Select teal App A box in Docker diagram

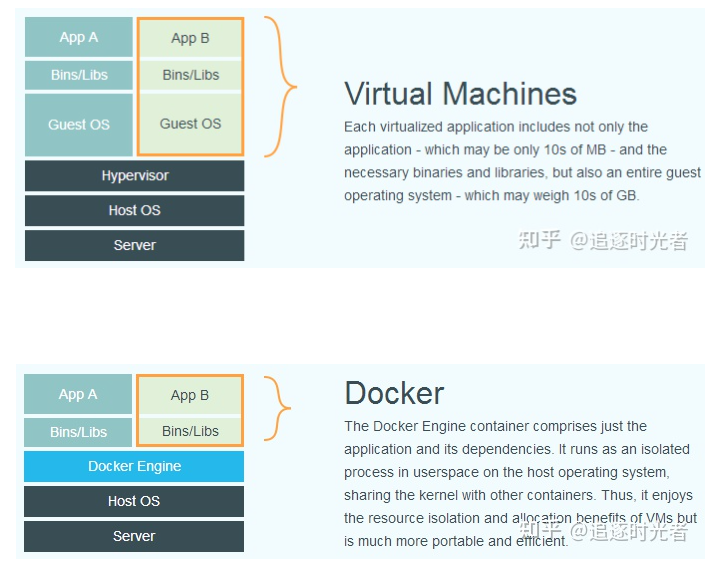point(78,394)
